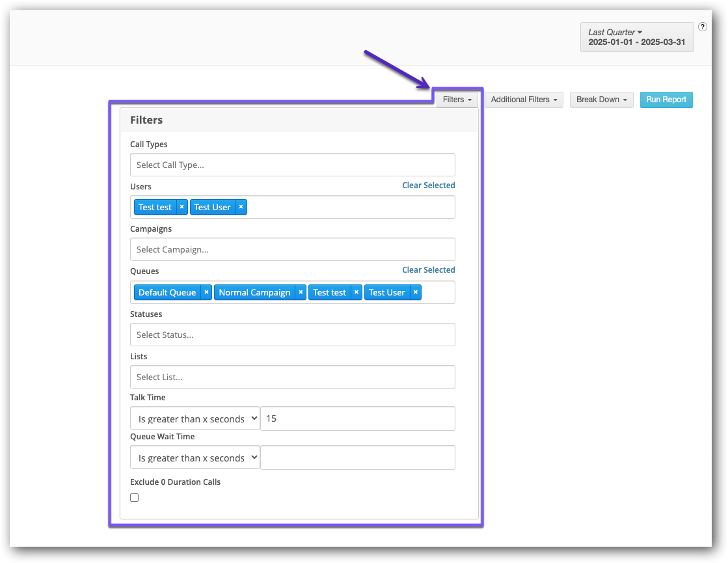The width and height of the screenshot is (728, 563).
Task: Remove "Normal Campaign" from the Queues filter
Action: [x=301, y=292]
